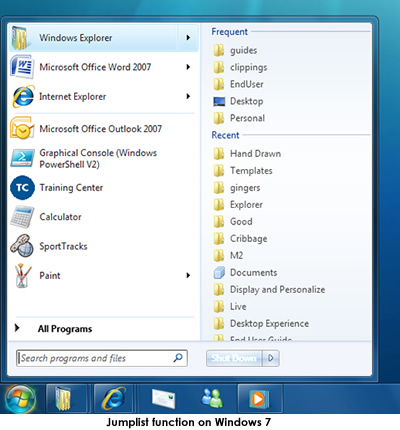This screenshot has width=400, height=430.
Task: Open the Shut Down options arrow
Action: pos(271,358)
